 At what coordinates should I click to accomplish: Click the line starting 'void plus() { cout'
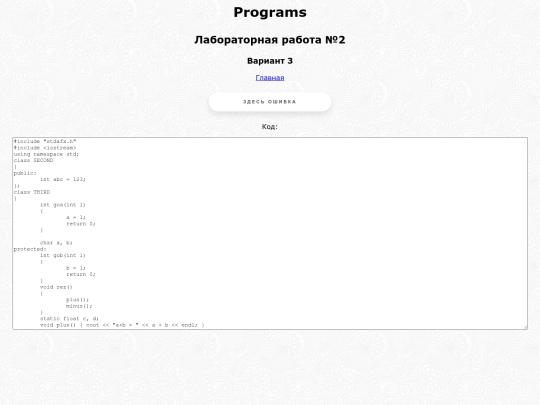click(122, 325)
